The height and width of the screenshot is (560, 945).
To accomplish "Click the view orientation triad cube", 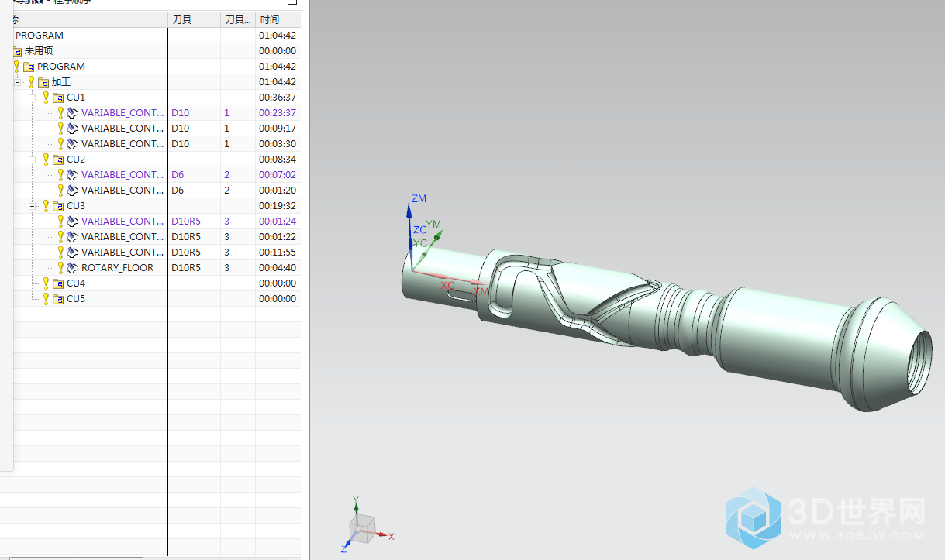I will (x=360, y=528).
